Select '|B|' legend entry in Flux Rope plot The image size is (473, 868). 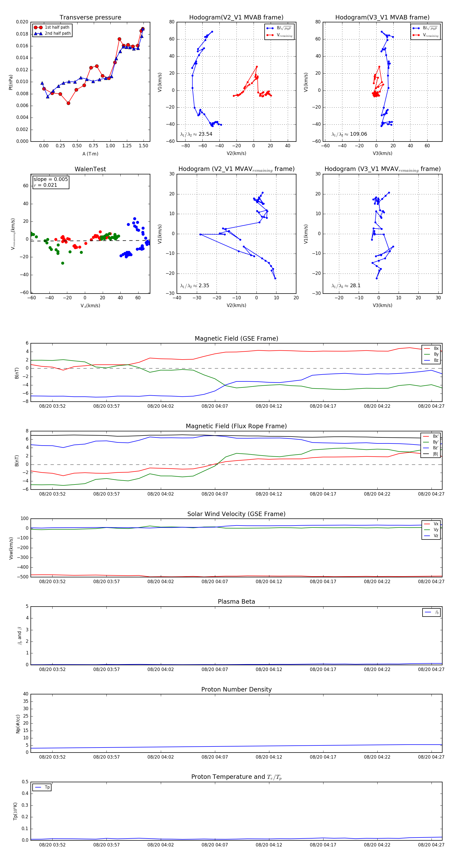(x=431, y=454)
